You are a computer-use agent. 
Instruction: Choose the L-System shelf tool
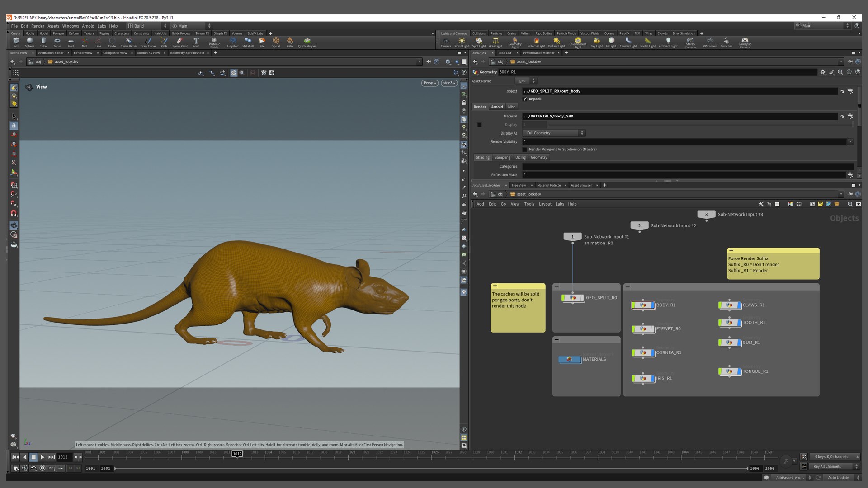pyautogui.click(x=233, y=42)
